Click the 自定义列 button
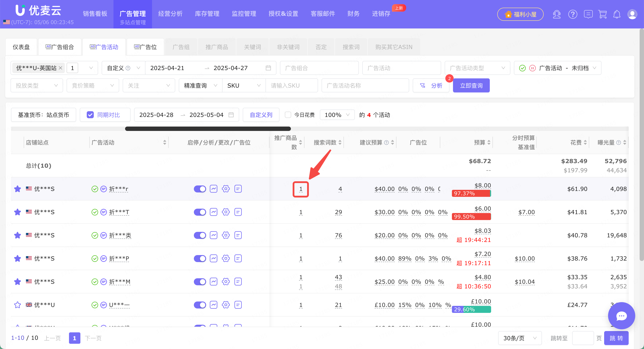Screen dimensions: 644x349 tap(261, 115)
